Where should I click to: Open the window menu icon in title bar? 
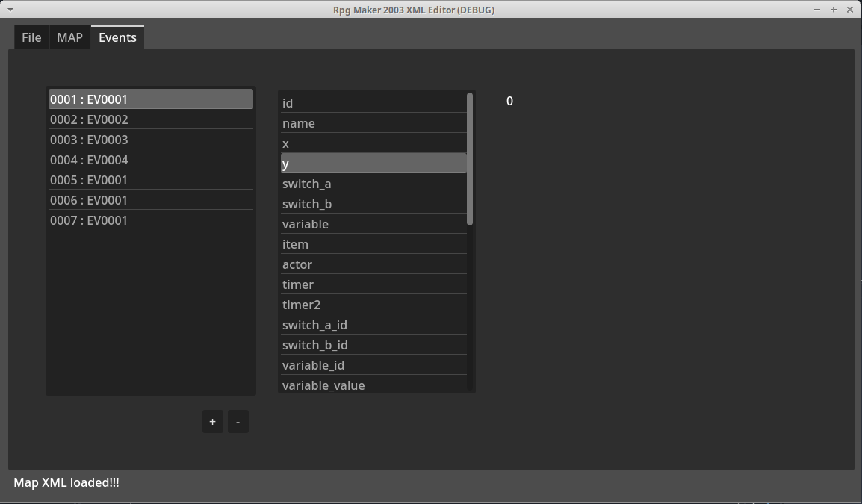point(10,10)
